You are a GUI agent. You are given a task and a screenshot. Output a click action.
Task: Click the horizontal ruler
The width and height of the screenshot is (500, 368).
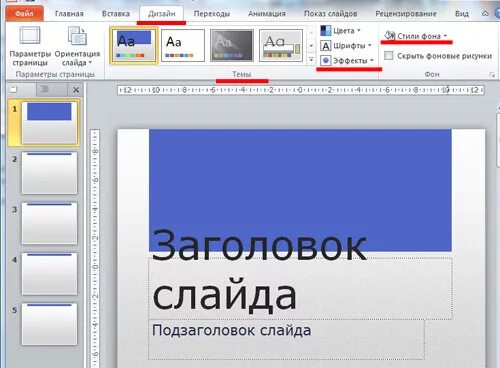pyautogui.click(x=301, y=90)
